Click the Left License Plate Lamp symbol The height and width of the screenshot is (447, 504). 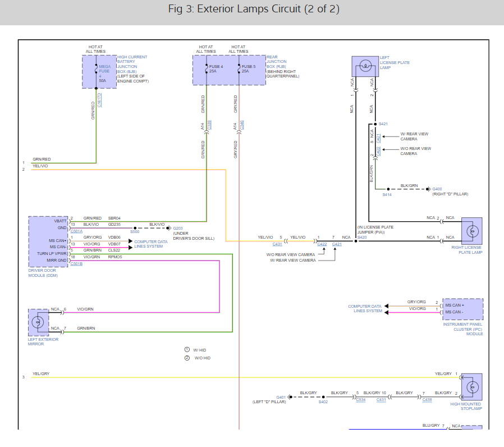pyautogui.click(x=365, y=66)
